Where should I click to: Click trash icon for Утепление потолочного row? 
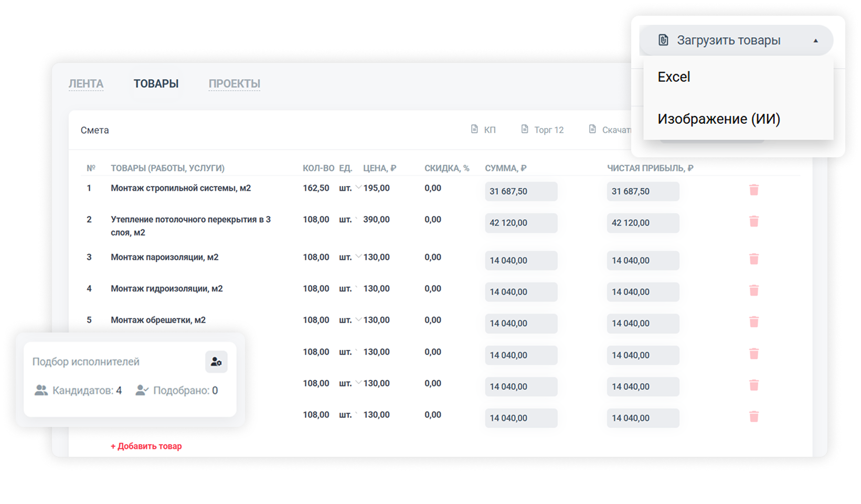(753, 221)
